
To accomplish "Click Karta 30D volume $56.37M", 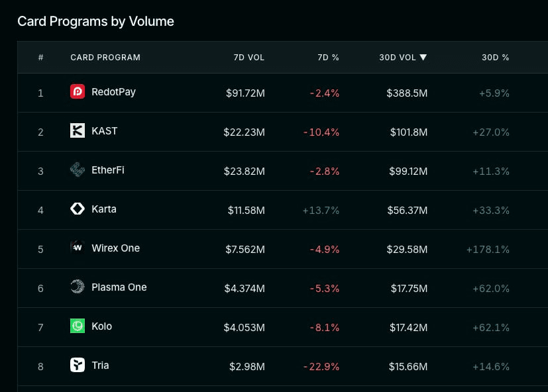I will (x=408, y=211).
